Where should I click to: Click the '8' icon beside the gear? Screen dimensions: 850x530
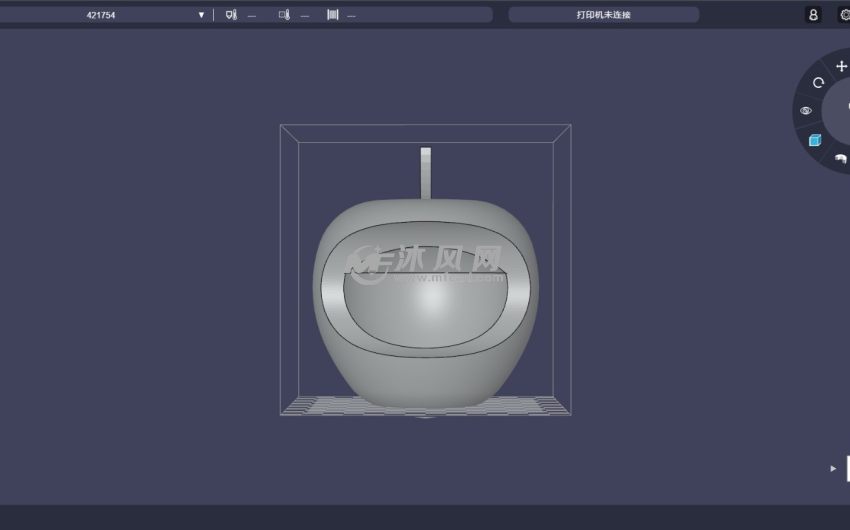click(813, 15)
